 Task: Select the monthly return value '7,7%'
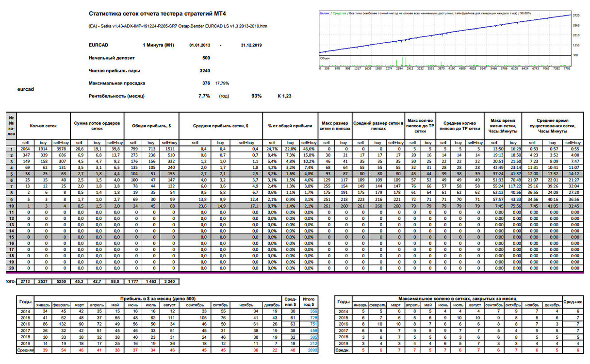point(204,96)
